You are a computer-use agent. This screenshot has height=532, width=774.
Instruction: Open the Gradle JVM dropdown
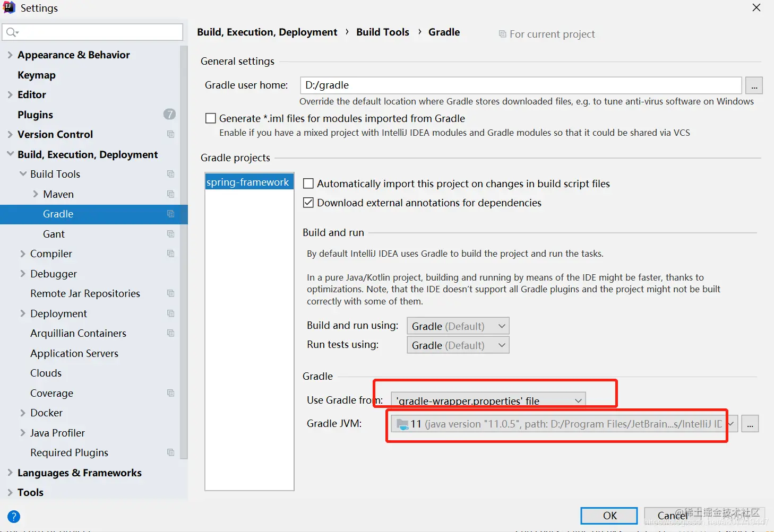[x=732, y=424]
